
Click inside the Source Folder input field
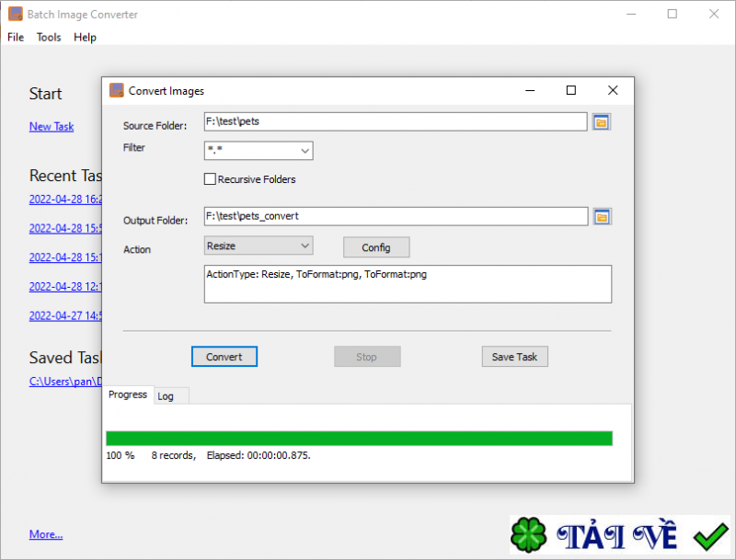386,120
